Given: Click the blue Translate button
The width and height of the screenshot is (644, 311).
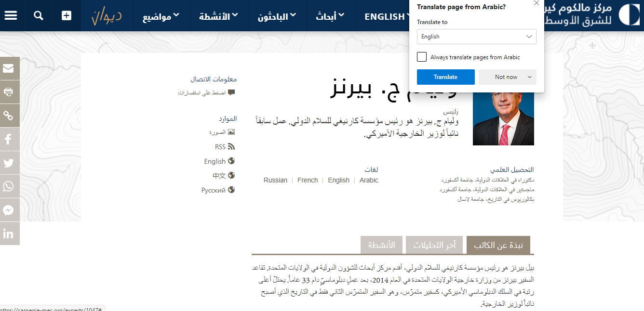Looking at the screenshot, I should (446, 77).
